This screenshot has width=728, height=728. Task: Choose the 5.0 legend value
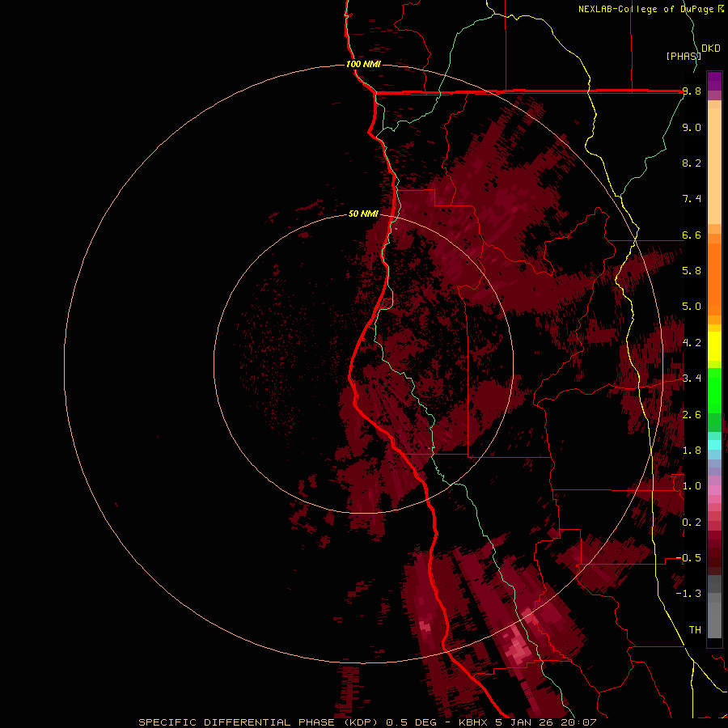692,307
